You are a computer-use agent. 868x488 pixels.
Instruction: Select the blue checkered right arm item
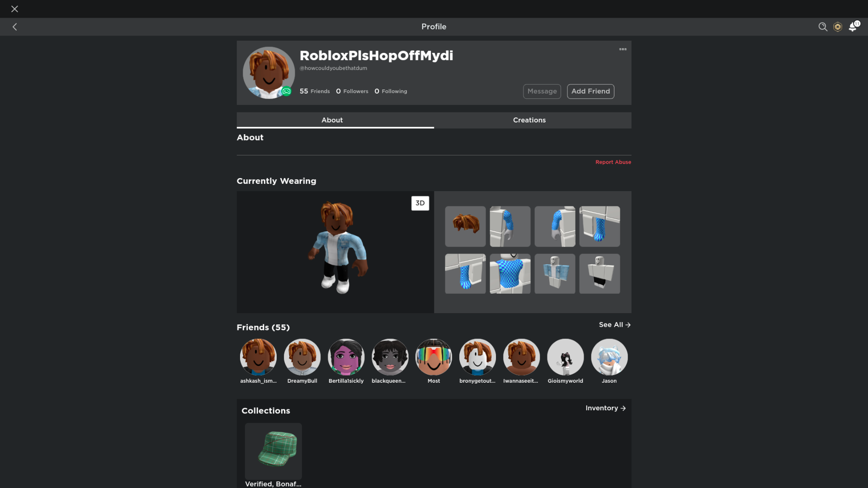pyautogui.click(x=555, y=226)
